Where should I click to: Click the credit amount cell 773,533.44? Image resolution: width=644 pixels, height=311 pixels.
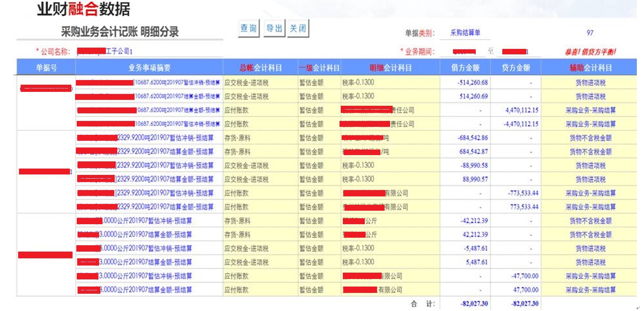(524, 207)
